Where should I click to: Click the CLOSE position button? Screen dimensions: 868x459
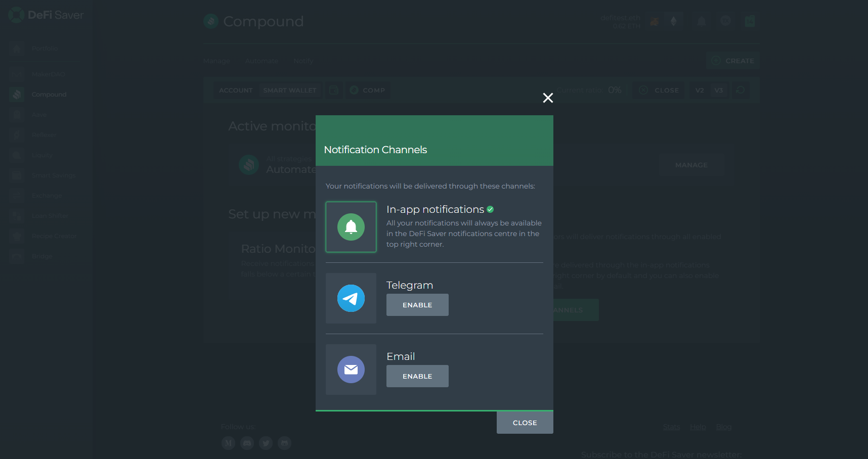[x=659, y=90]
